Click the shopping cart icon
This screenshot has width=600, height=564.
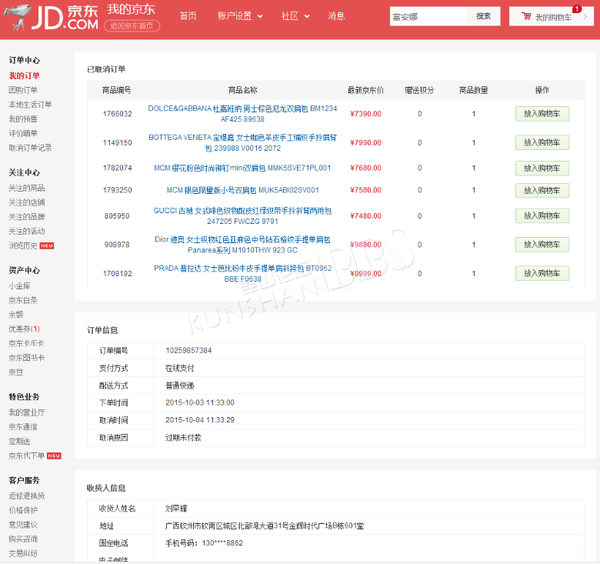point(527,16)
